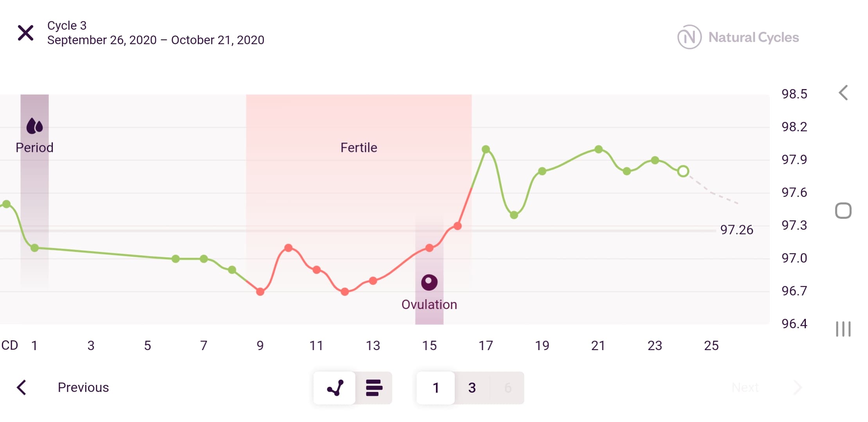Tap the 97.26 average temperature line label

(x=737, y=230)
